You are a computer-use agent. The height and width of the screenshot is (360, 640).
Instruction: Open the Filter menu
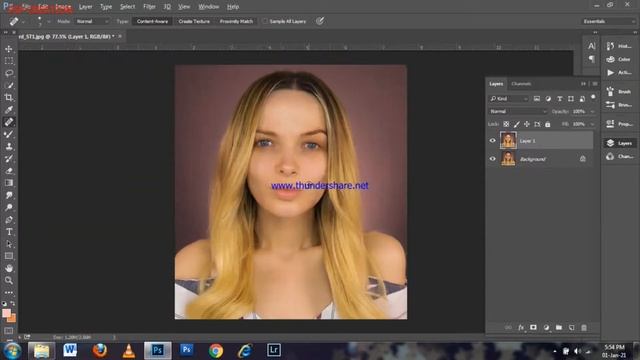click(x=149, y=7)
